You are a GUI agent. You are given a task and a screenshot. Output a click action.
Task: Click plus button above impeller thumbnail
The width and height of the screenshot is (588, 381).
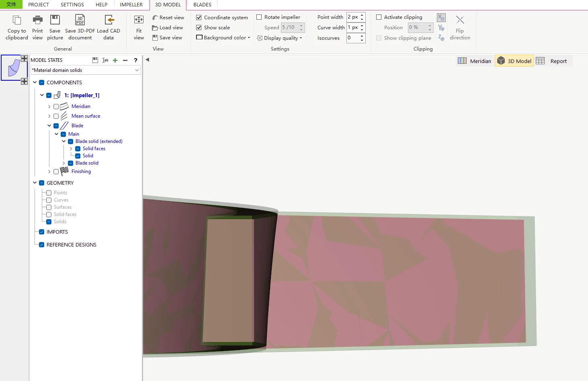24,58
